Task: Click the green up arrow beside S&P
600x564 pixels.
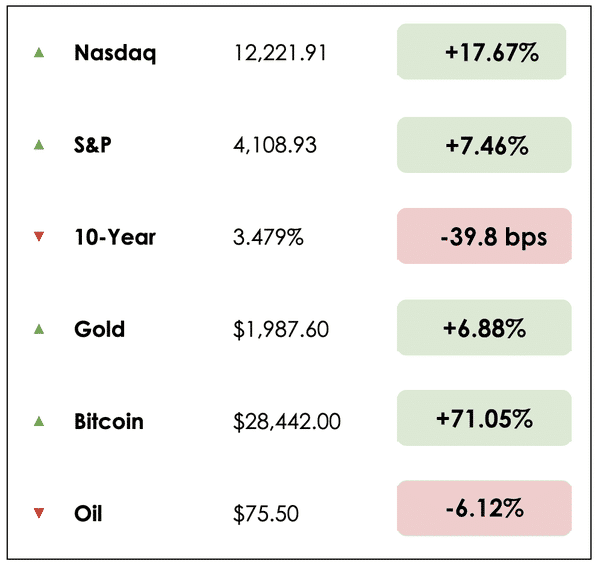Action: [39, 145]
